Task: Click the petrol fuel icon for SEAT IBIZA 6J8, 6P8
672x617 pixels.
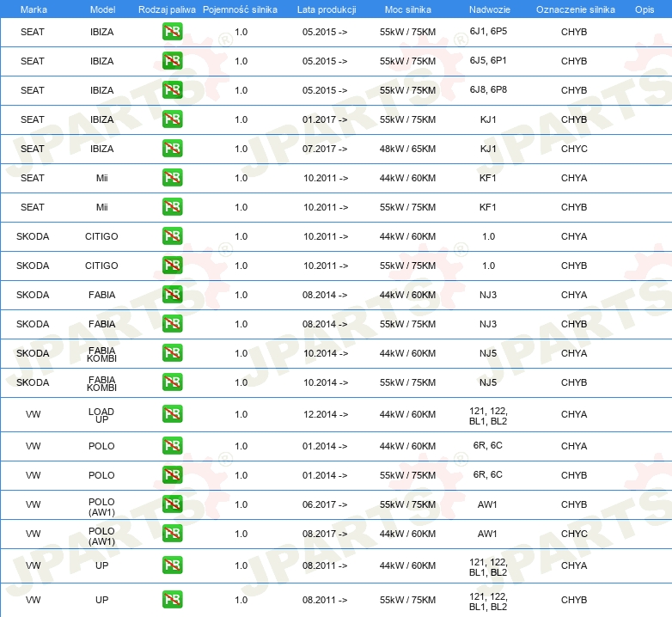Action: [x=172, y=90]
